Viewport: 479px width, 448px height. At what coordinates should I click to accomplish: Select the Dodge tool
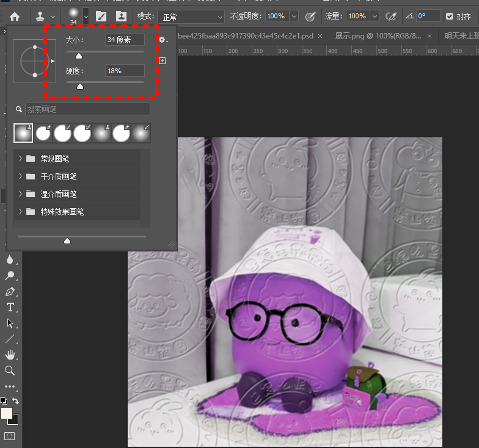pyautogui.click(x=10, y=275)
